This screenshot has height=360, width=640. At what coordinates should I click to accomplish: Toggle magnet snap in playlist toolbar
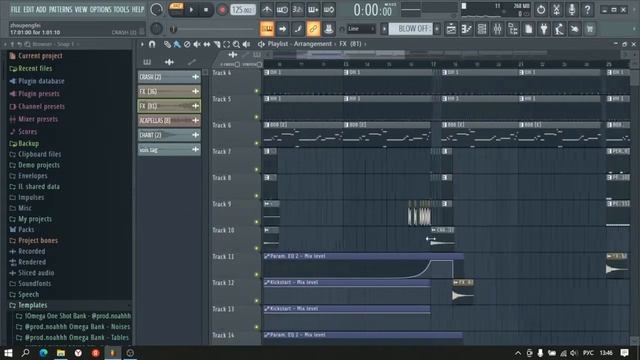[152, 44]
